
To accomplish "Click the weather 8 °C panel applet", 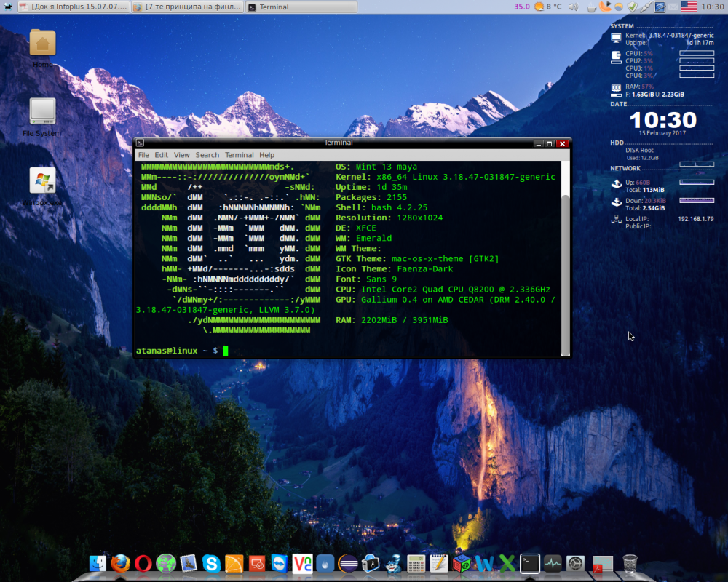I will pos(548,7).
